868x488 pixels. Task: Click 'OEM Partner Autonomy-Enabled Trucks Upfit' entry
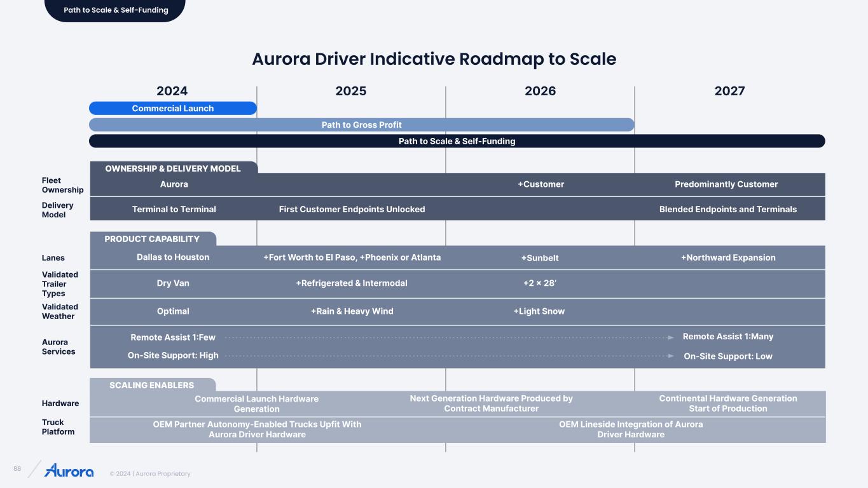[258, 430]
